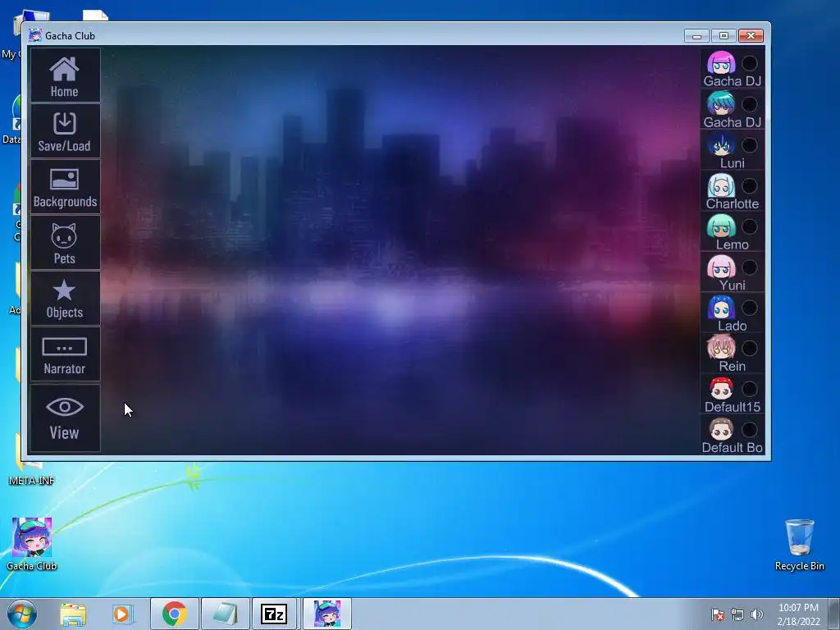Toggle the circle next to Default15
840x630 pixels.
[x=750, y=389]
